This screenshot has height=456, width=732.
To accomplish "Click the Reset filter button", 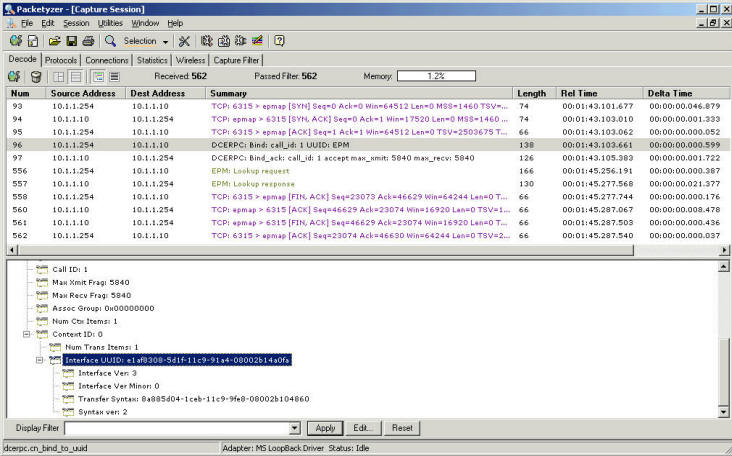I will pyautogui.click(x=402, y=428).
